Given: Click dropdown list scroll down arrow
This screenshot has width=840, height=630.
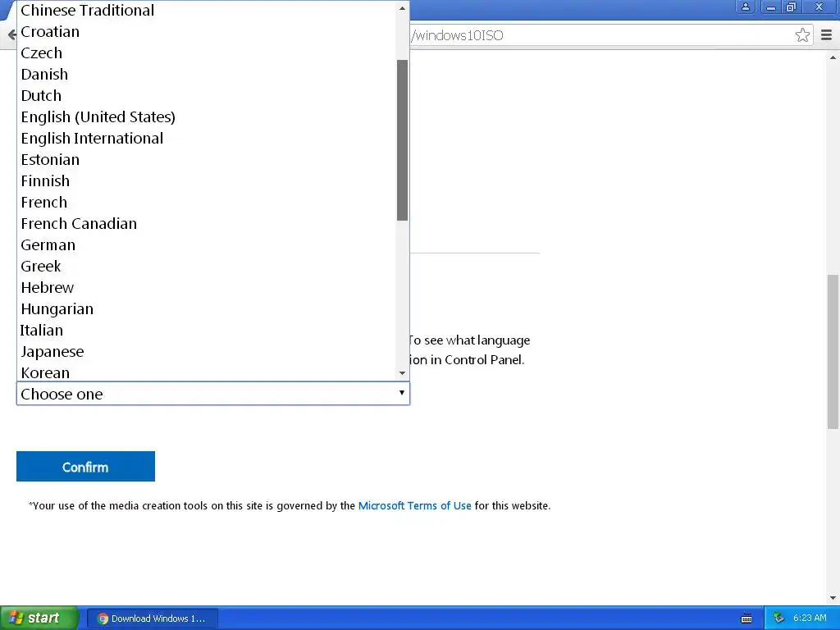Looking at the screenshot, I should click(x=402, y=373).
